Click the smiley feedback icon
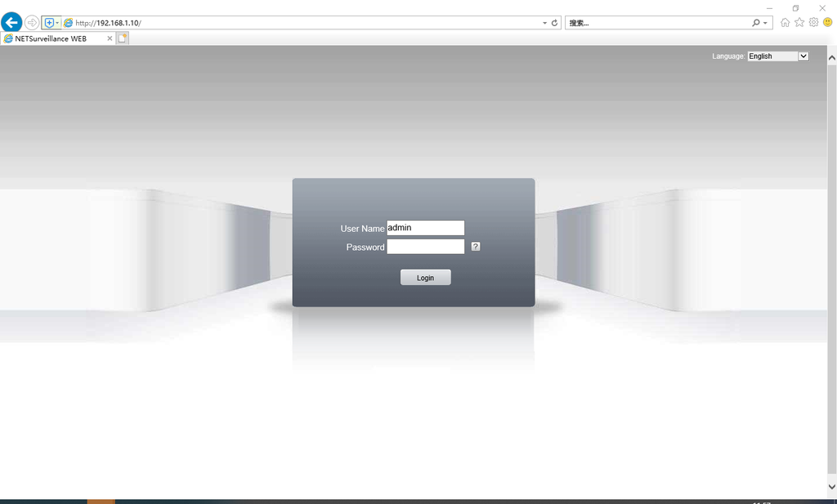This screenshot has width=837, height=504. 827,23
